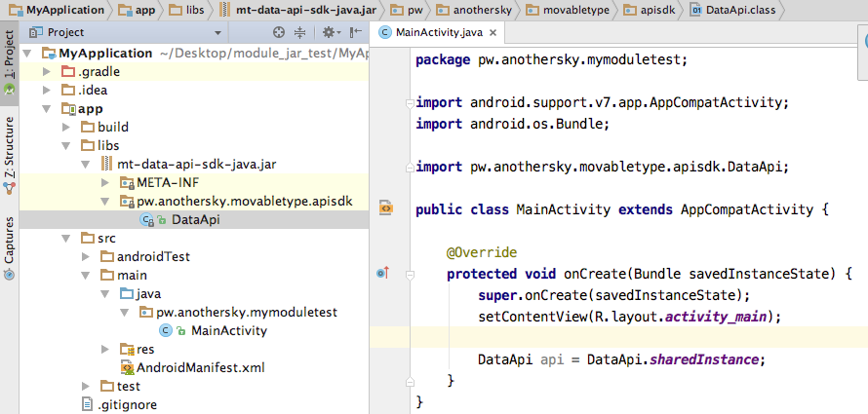
Task: Click the .gradle folder icon
Action: [67, 72]
